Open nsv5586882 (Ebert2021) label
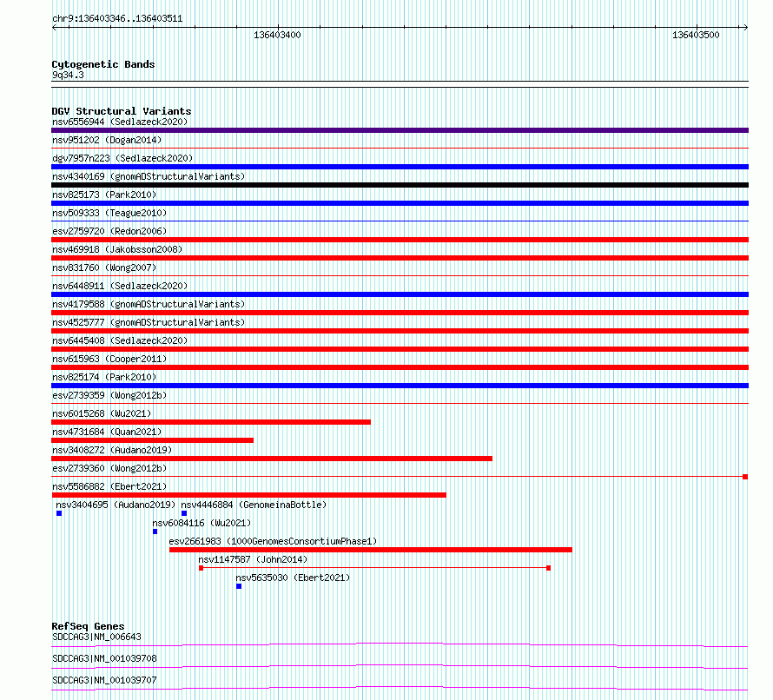773x700 pixels. point(109,486)
